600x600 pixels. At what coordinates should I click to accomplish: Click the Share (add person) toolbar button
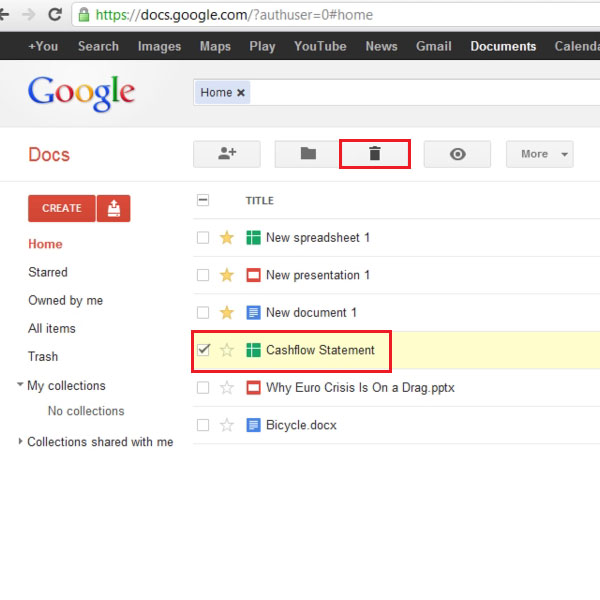click(227, 154)
